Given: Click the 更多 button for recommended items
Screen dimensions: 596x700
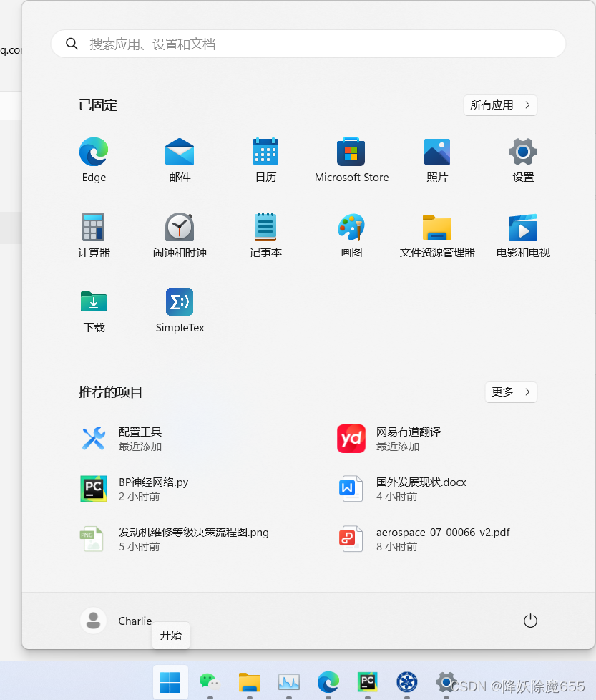Looking at the screenshot, I should point(511,392).
